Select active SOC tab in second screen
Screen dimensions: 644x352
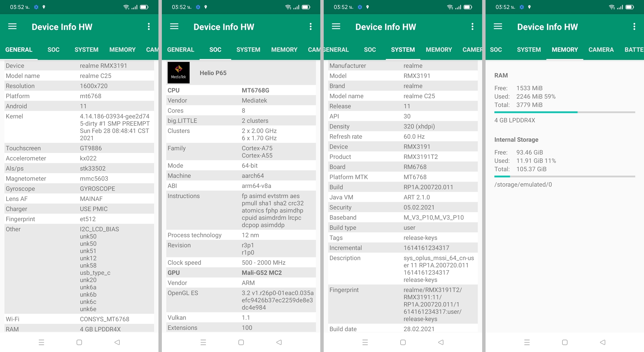(x=215, y=50)
